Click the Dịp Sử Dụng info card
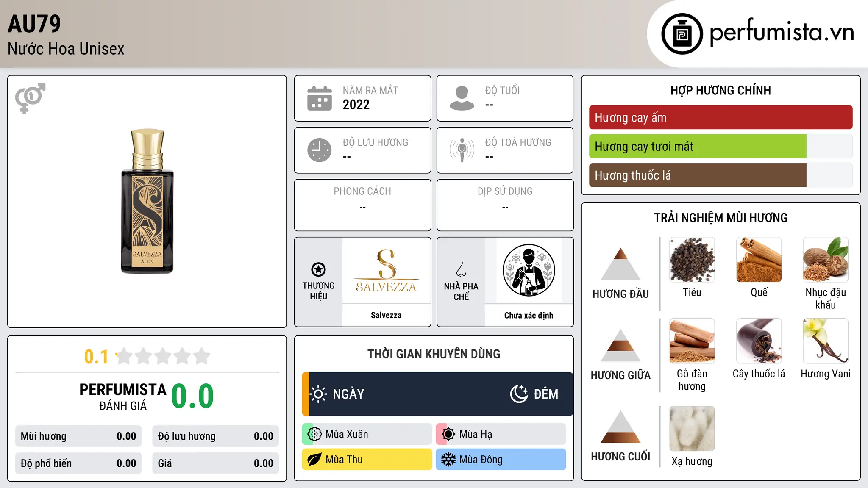The width and height of the screenshot is (868, 488). tap(505, 205)
